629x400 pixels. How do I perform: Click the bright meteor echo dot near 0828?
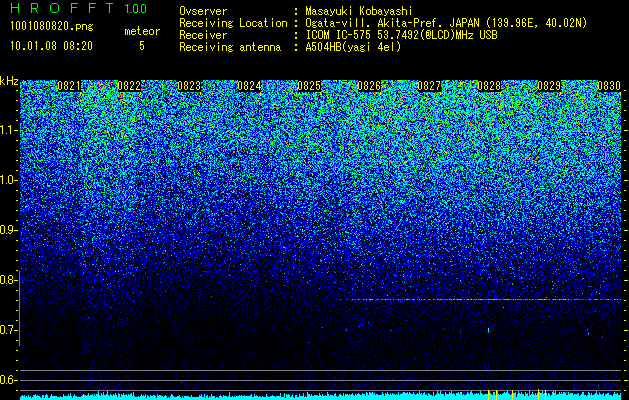click(488, 330)
